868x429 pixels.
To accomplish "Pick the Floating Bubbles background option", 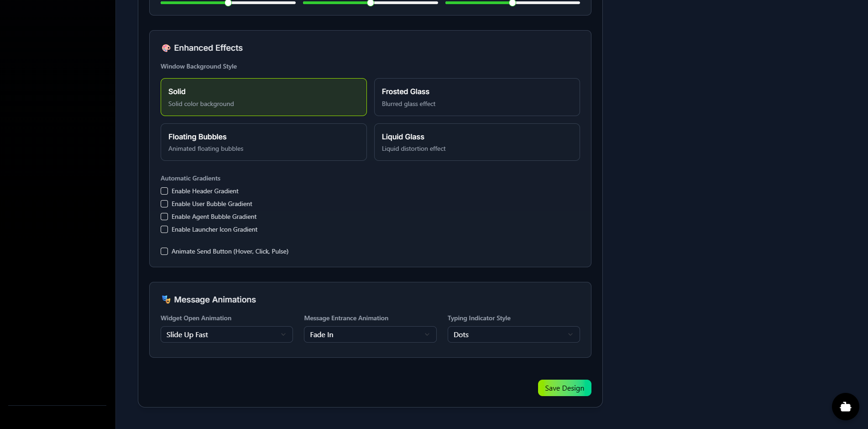I will (x=263, y=142).
